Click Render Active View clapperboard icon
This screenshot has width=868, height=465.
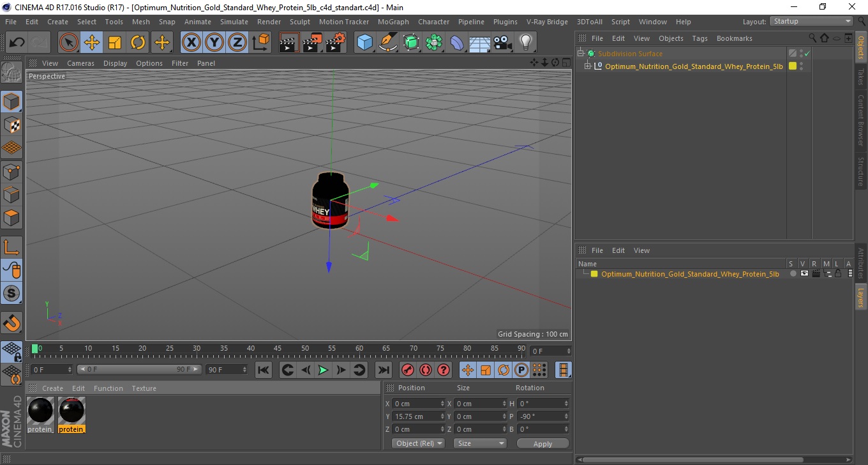click(290, 43)
